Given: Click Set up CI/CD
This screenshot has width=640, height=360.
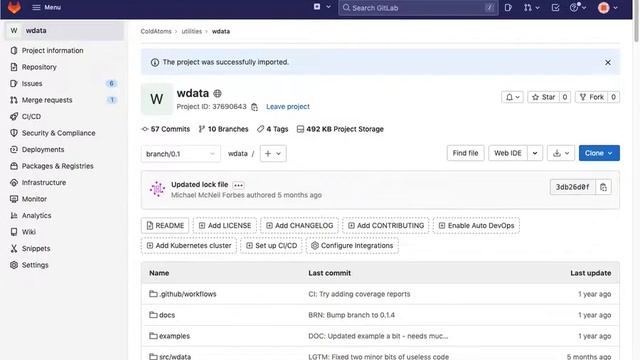Looking at the screenshot, I should (x=271, y=245).
